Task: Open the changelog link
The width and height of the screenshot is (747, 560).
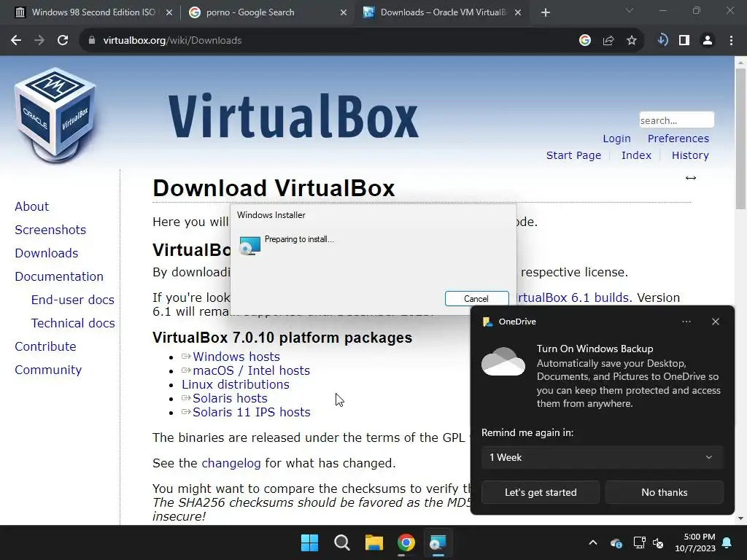Action: pos(231,463)
